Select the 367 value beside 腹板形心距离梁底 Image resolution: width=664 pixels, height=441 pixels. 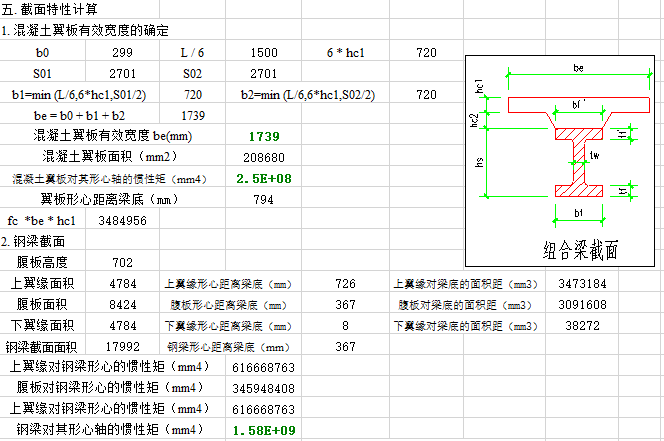(345, 305)
